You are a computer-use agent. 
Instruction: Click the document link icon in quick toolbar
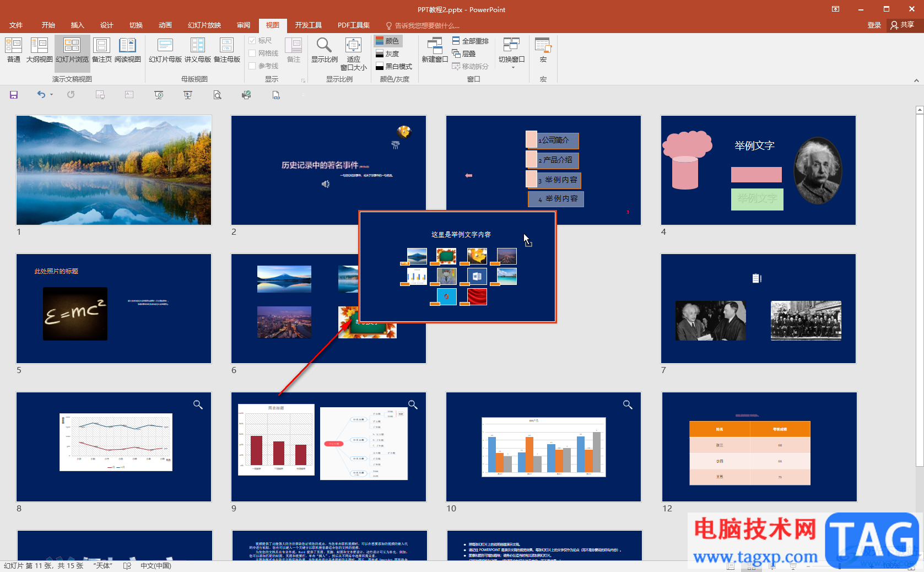(276, 95)
